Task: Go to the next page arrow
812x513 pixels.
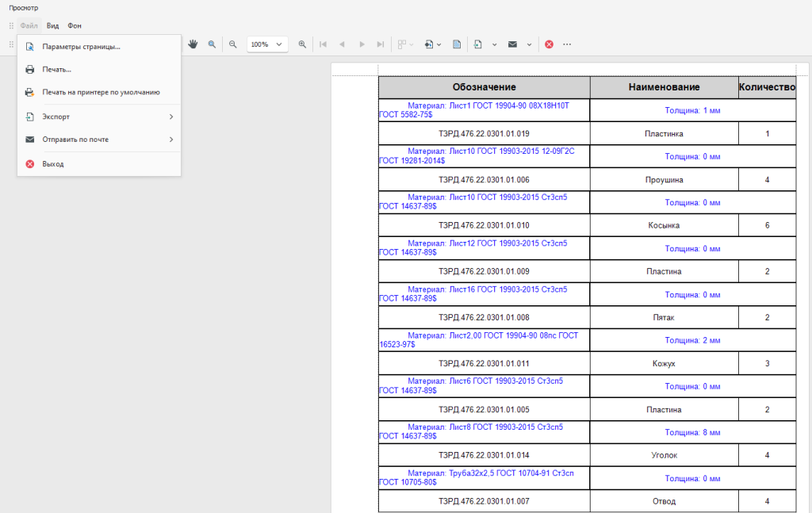Action: click(x=362, y=44)
